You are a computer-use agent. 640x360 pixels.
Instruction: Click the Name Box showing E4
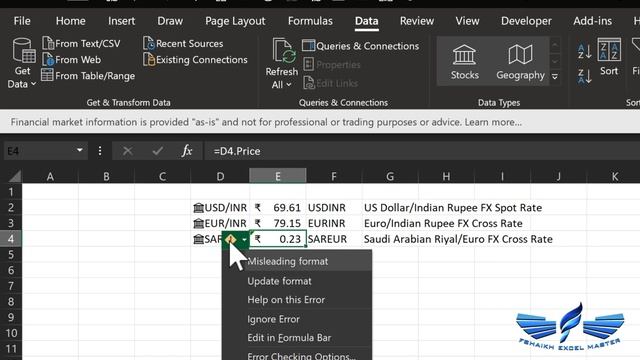tap(39, 151)
